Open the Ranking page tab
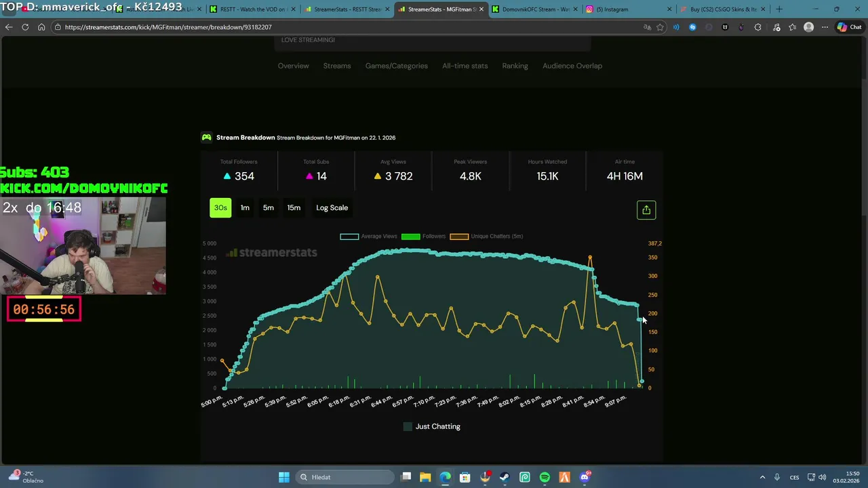The image size is (868, 488). [x=515, y=66]
